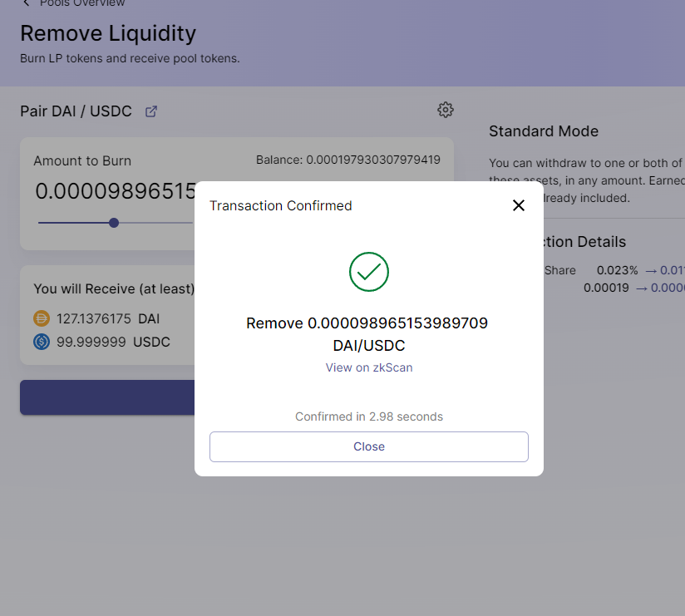The height and width of the screenshot is (616, 685).
Task: Click the Remove 0.000098965153989709 DAI/USDC text
Action: pos(367,334)
